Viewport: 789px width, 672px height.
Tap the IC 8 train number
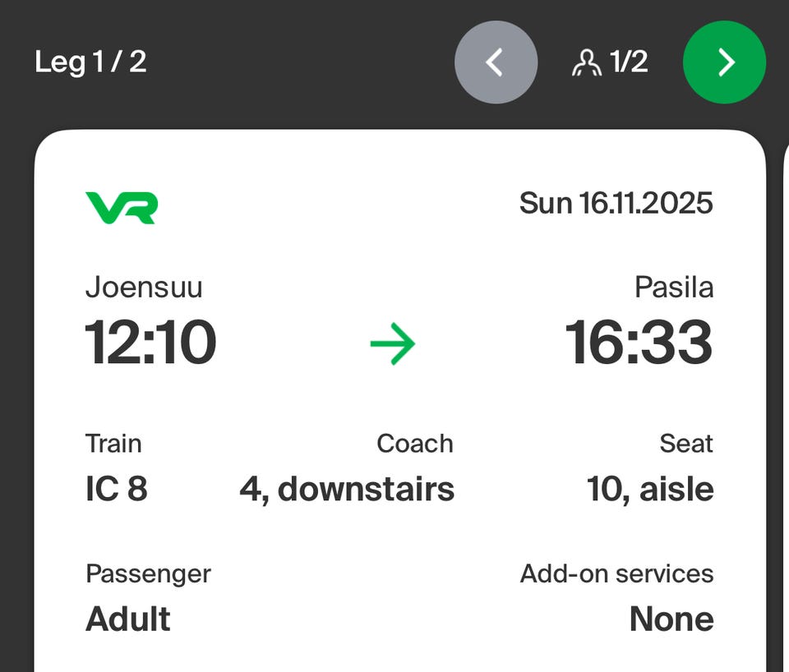pos(116,489)
